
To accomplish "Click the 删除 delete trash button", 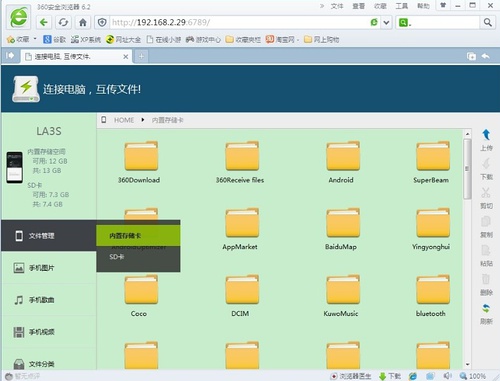I will [486, 285].
